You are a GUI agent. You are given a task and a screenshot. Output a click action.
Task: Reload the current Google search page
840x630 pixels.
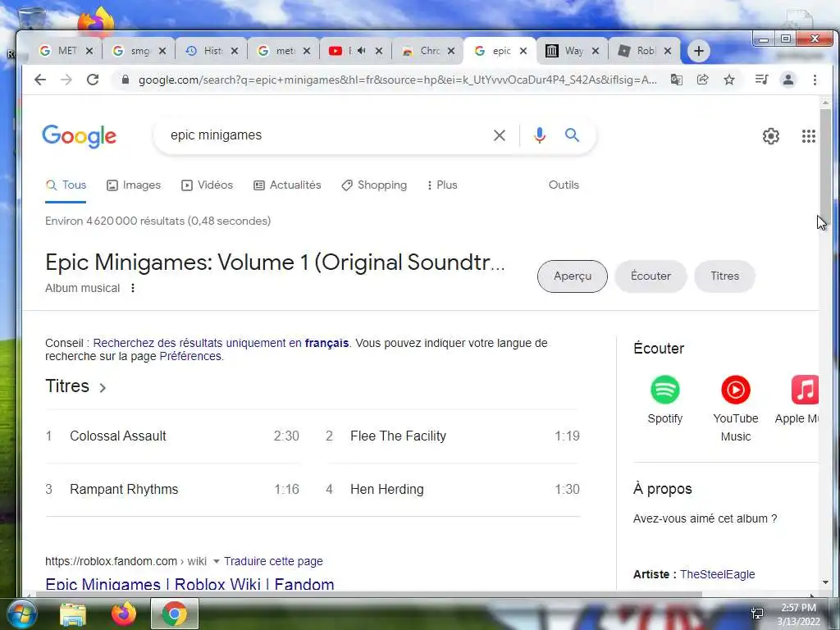[x=93, y=80]
